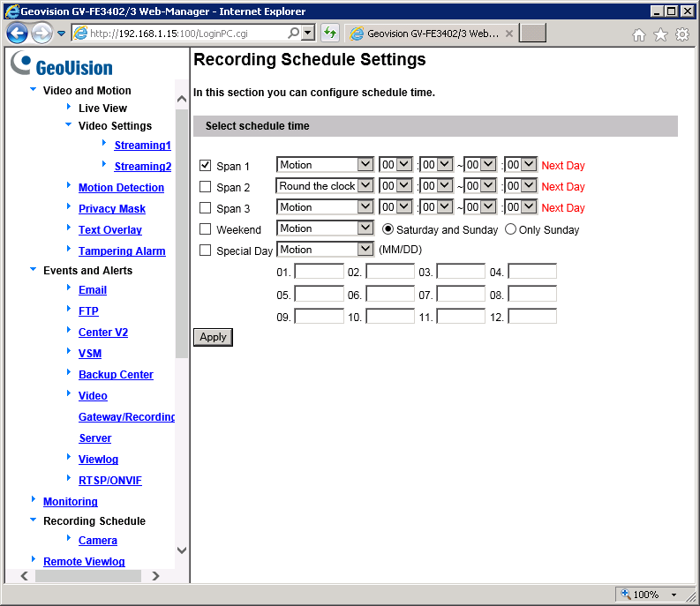The height and width of the screenshot is (606, 700).
Task: Click the sidebar horizontal scroll left arrow
Action: pyautogui.click(x=25, y=576)
